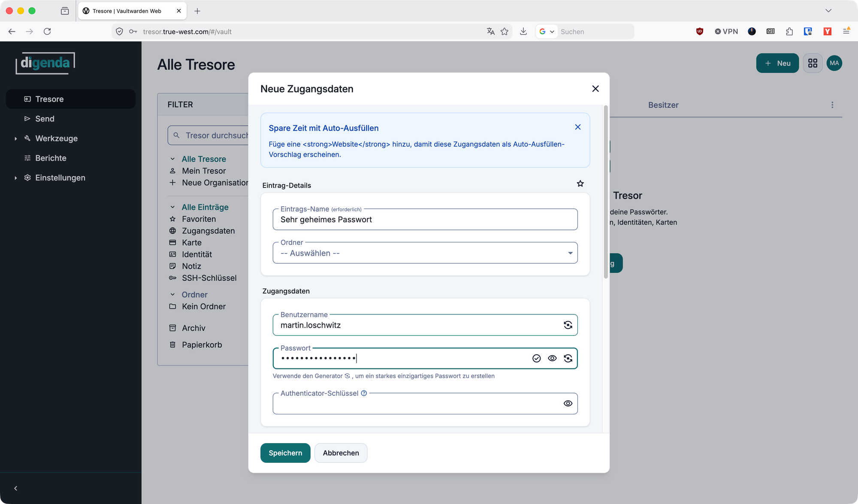This screenshot has width=858, height=504.
Task: Show the hidden password with eye icon
Action: [552, 359]
